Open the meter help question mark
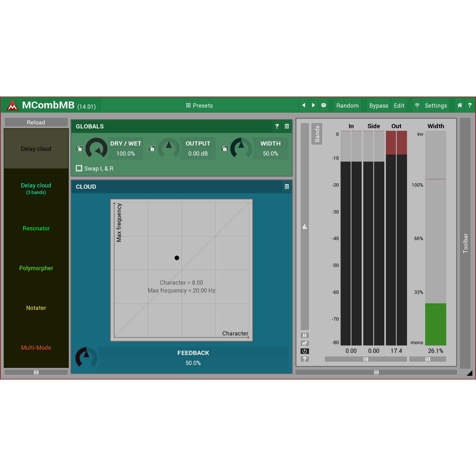The width and height of the screenshot is (476, 476). (x=305, y=359)
